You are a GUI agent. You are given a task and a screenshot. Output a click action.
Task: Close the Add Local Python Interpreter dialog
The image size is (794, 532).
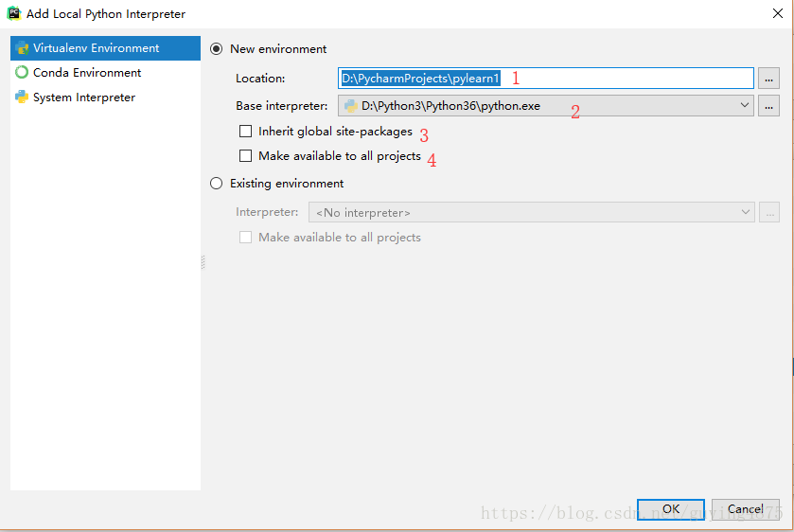pos(778,13)
